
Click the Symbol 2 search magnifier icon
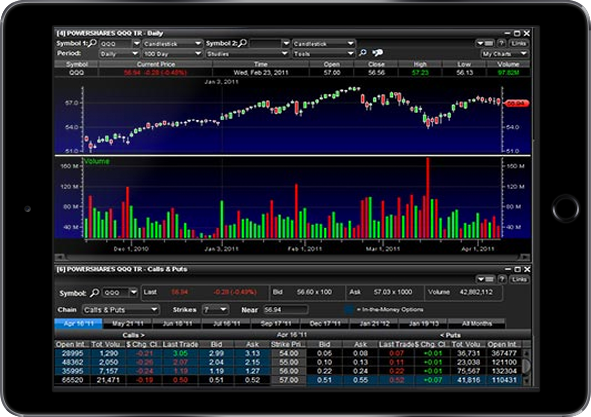pos(243,43)
